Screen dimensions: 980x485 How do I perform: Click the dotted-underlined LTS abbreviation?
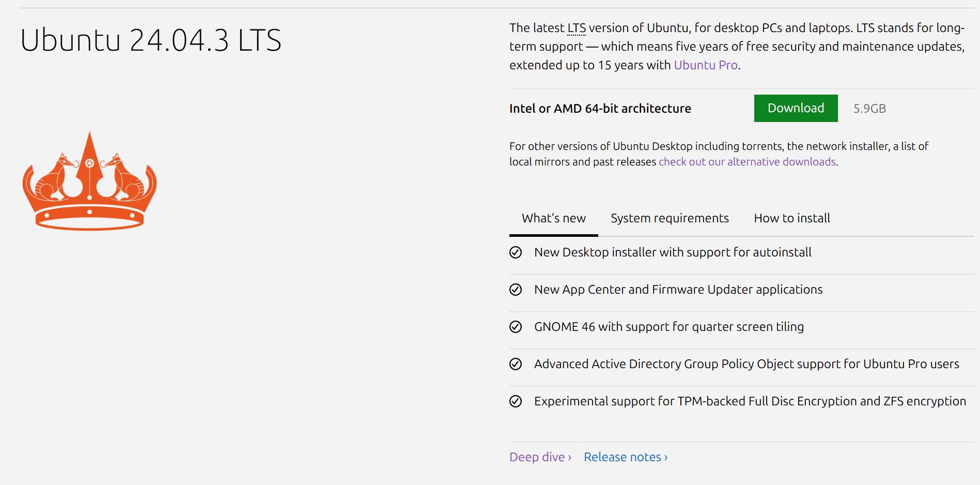tap(577, 28)
